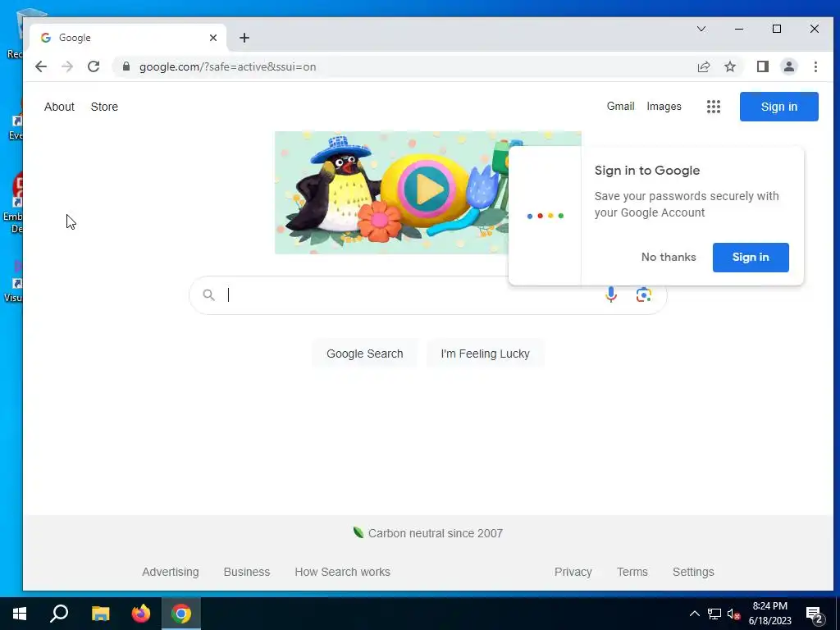Click Sign in at page top right
This screenshot has height=630, width=840.
pos(779,107)
